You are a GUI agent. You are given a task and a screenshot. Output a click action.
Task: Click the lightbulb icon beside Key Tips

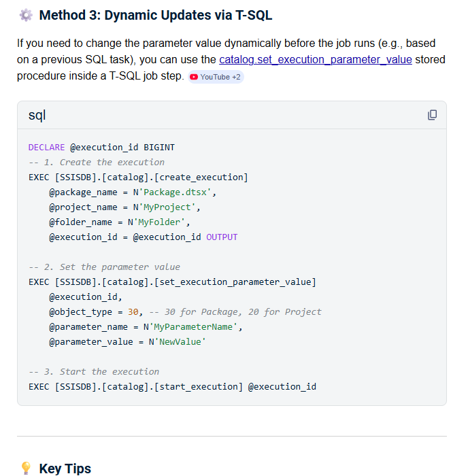click(26, 468)
